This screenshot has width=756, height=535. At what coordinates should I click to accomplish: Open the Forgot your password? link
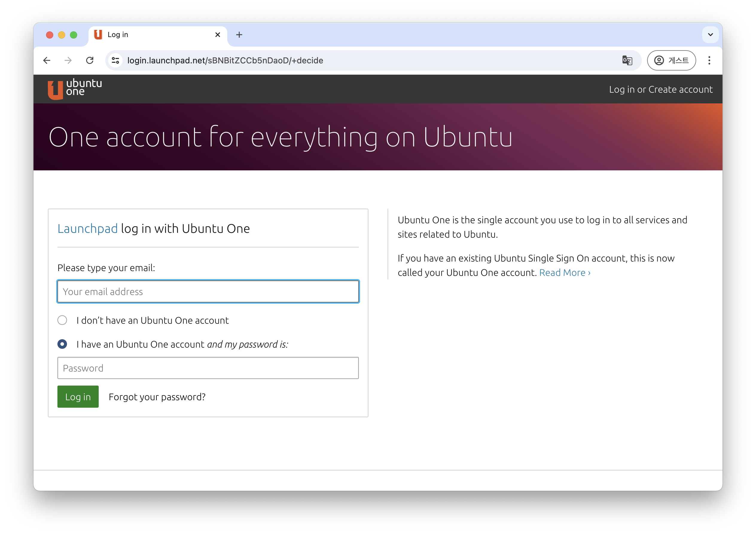(157, 397)
